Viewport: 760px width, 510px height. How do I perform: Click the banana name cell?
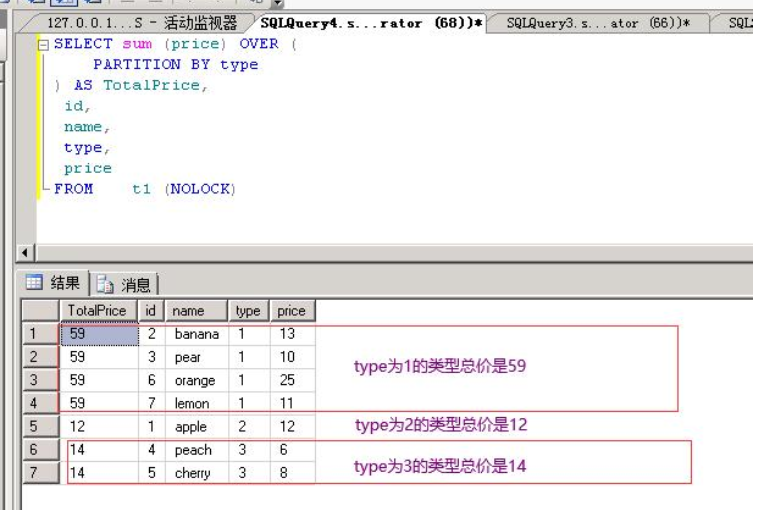point(196,334)
